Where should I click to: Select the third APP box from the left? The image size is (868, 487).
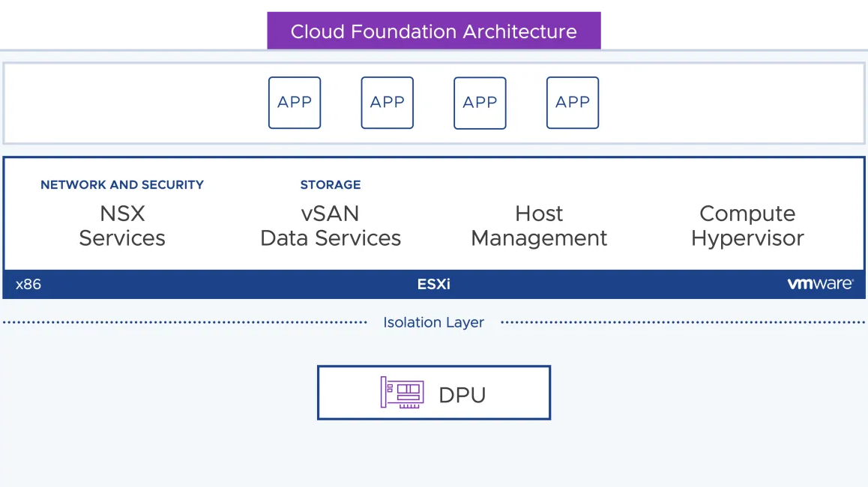click(480, 103)
